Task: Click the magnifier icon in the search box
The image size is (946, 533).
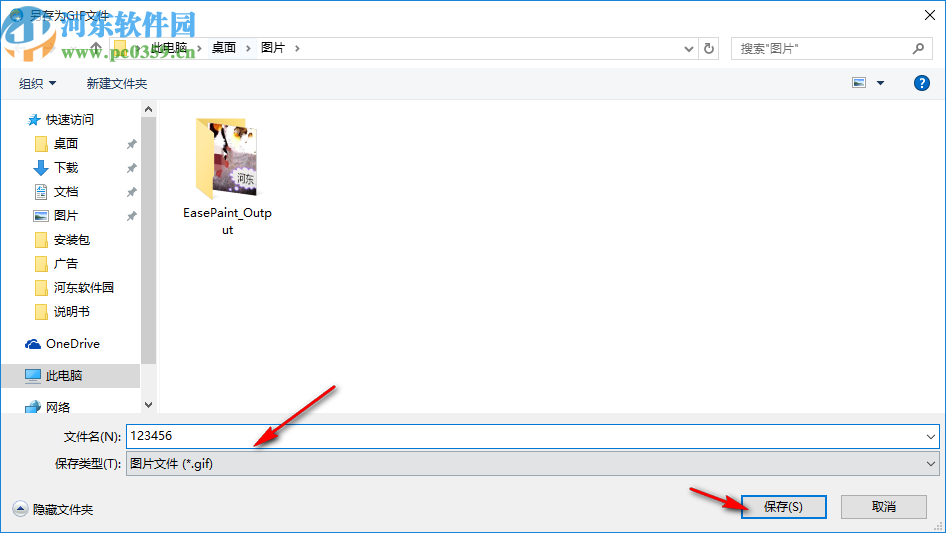Action: pyautogui.click(x=918, y=48)
